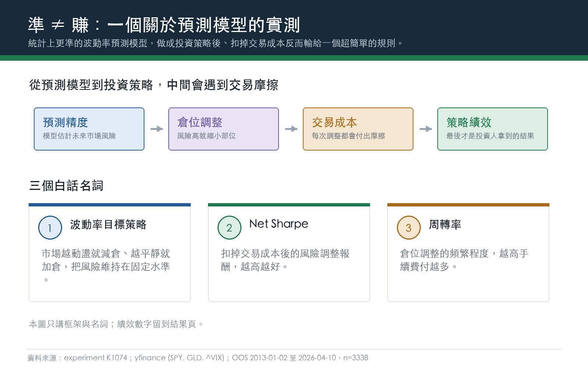Click the note 本圖只講框架與名詞；績效數字留到結果頁
Screen dimensions: 588x368
coord(116,324)
